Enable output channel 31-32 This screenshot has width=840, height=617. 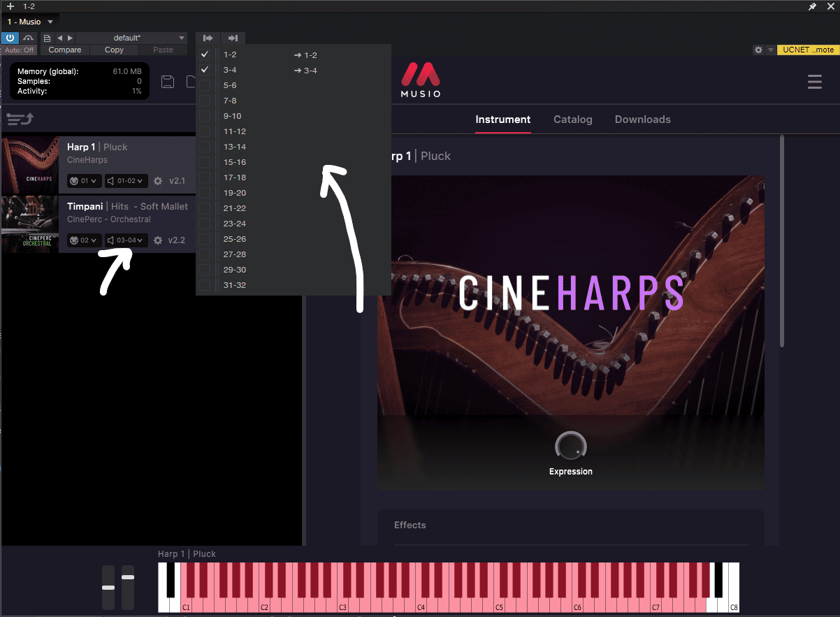tap(205, 285)
